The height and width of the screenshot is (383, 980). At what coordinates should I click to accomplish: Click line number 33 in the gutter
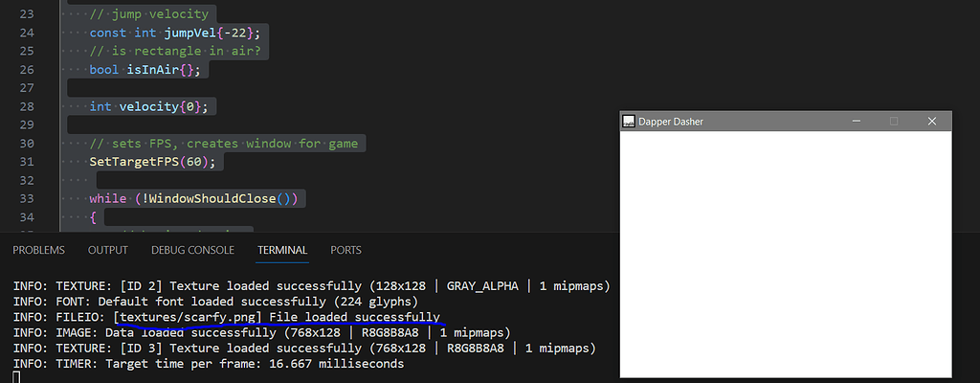click(26, 198)
